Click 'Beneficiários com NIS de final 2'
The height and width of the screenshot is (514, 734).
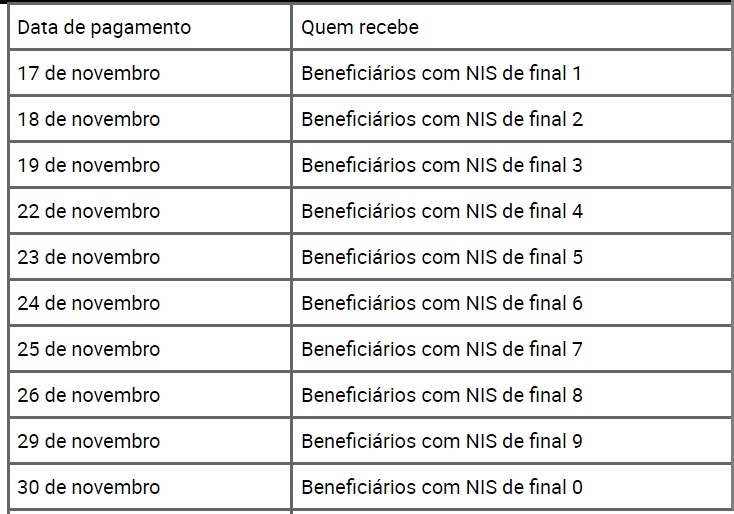pos(442,119)
